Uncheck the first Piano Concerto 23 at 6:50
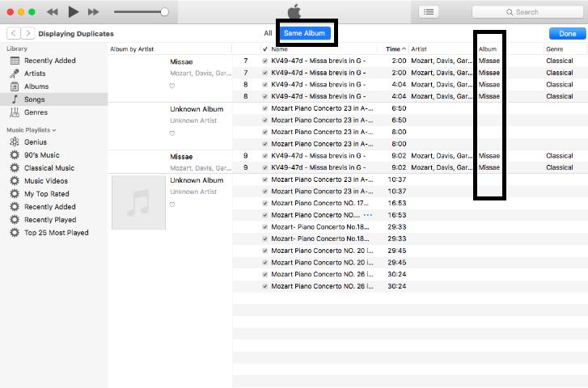This screenshot has height=388, width=588. (x=265, y=108)
